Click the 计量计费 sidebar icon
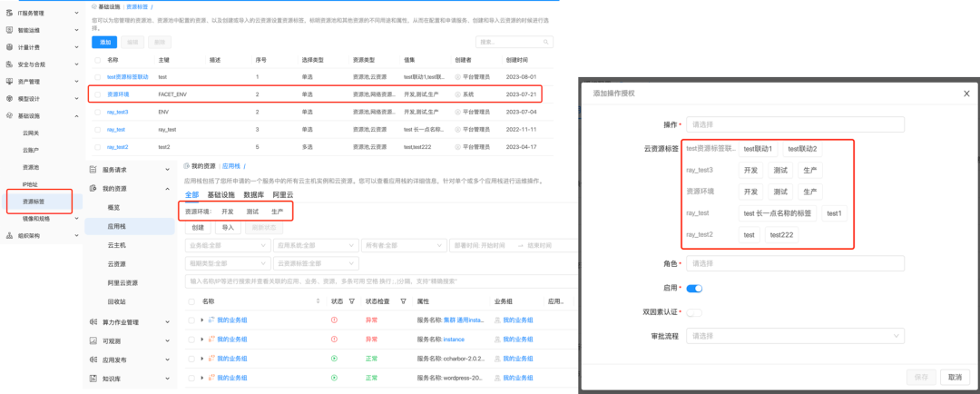 [x=9, y=47]
